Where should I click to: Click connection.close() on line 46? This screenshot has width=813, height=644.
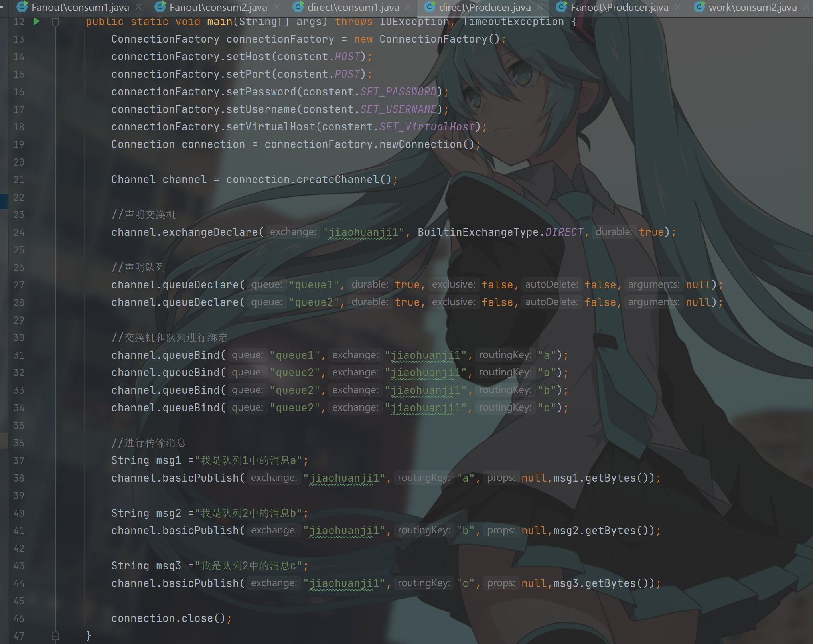[x=169, y=618]
